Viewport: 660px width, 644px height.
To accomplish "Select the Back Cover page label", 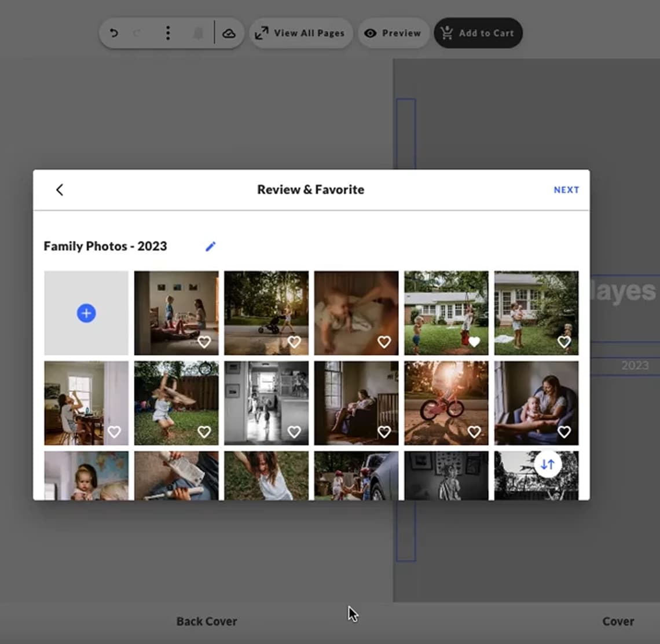I will pyautogui.click(x=207, y=621).
